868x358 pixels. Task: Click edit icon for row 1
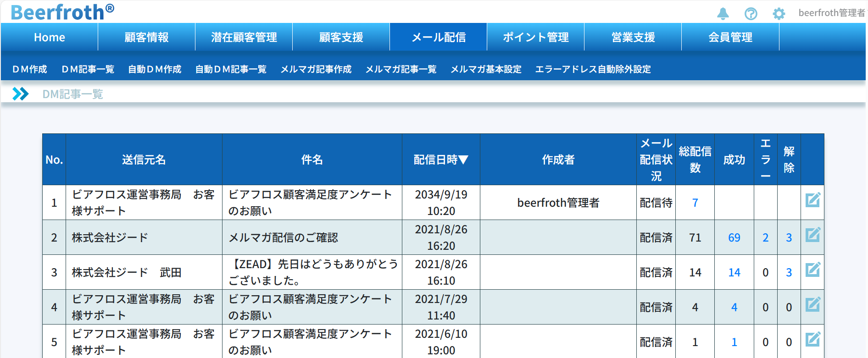(812, 200)
